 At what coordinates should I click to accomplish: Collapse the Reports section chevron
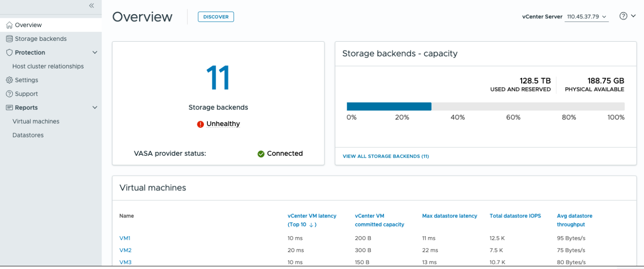click(x=94, y=107)
